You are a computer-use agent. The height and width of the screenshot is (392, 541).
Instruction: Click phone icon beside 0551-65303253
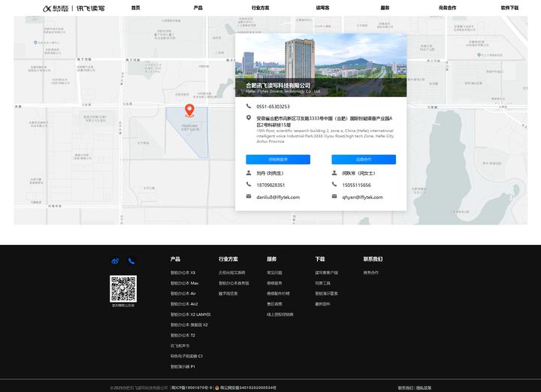click(x=249, y=106)
